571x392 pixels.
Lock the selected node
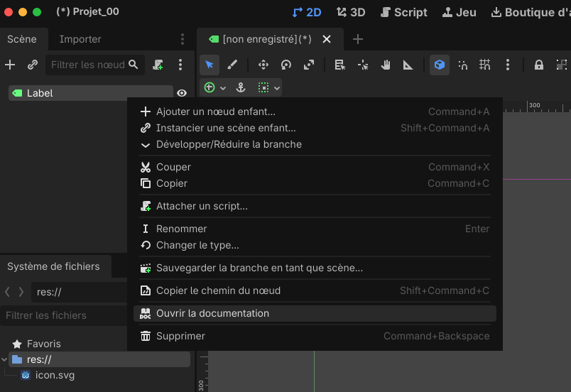(538, 65)
